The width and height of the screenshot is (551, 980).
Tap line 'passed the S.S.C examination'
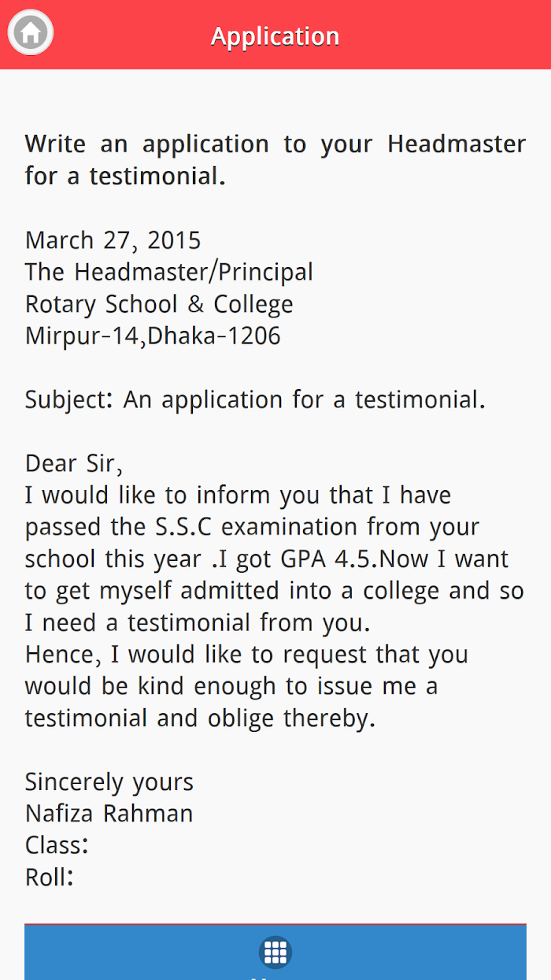[252, 527]
